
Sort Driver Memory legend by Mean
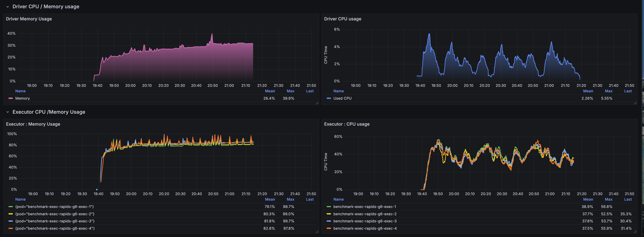point(270,91)
